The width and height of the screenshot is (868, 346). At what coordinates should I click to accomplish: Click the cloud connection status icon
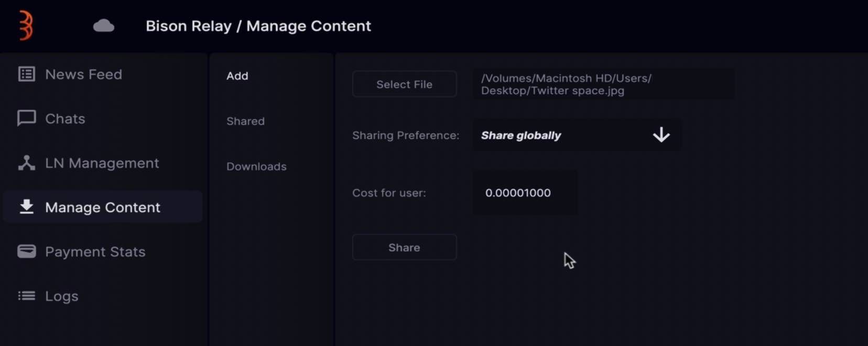click(104, 26)
